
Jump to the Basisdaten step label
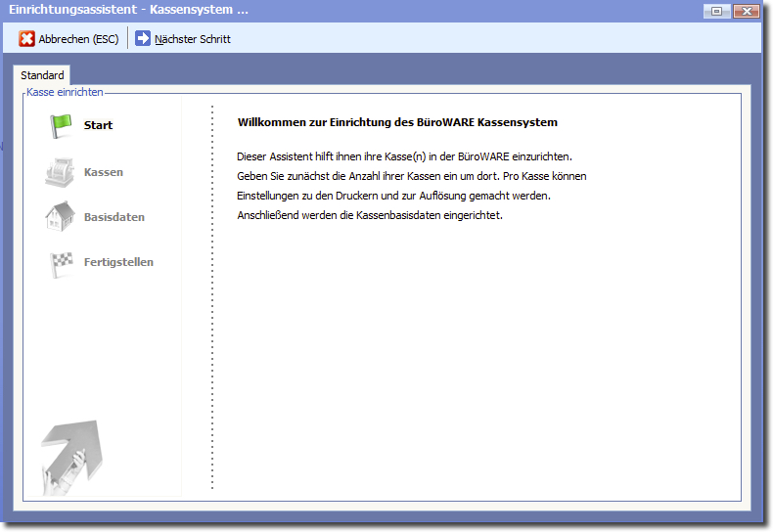click(114, 217)
